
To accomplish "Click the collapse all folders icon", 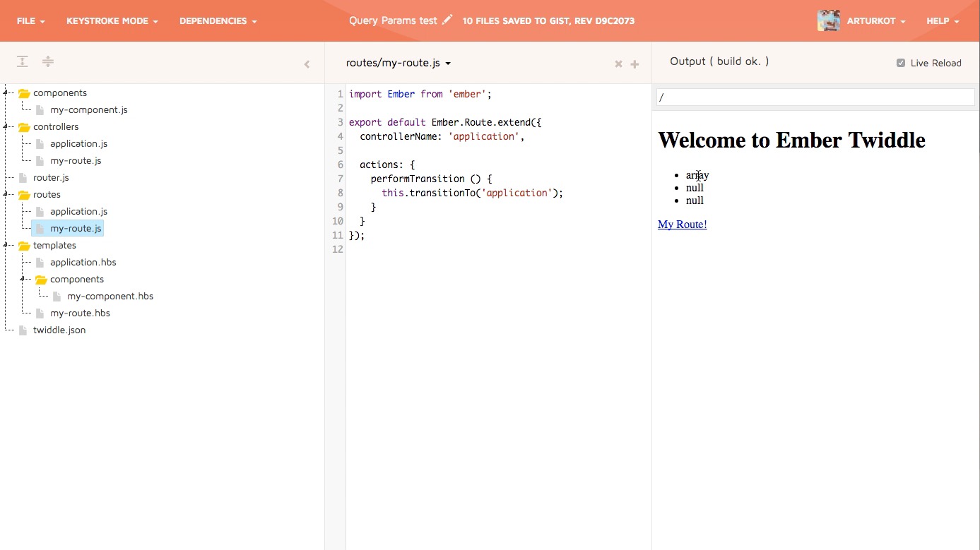I will pos(48,61).
